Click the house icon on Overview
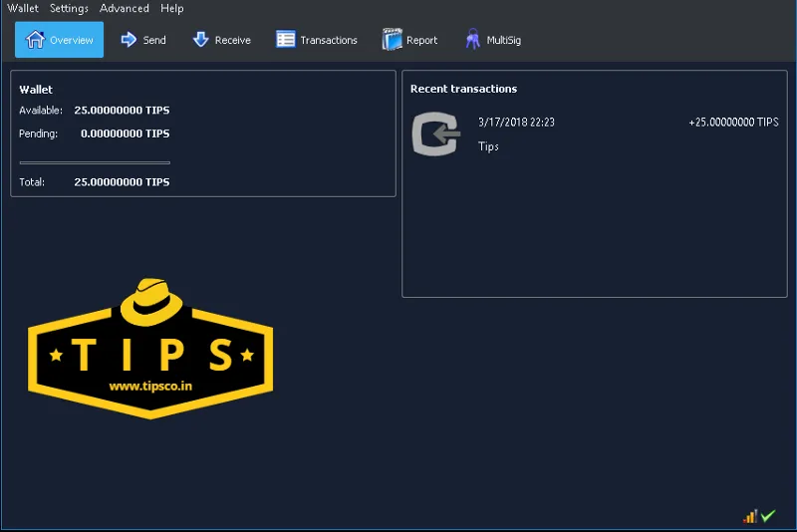The width and height of the screenshot is (797, 532). click(x=35, y=39)
